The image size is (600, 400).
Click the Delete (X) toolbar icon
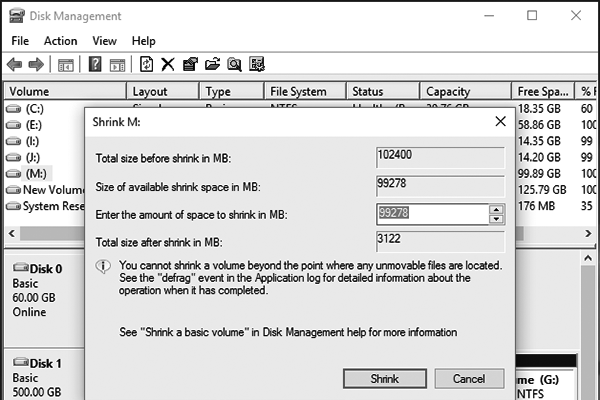[168, 65]
